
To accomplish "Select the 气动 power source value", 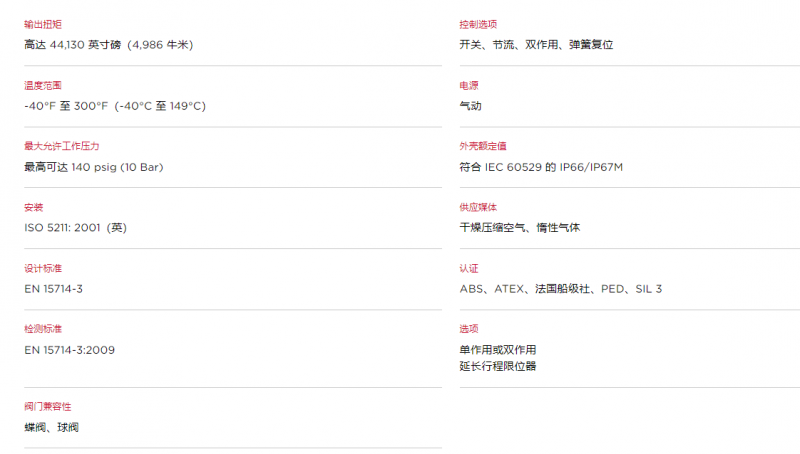I will tap(470, 106).
